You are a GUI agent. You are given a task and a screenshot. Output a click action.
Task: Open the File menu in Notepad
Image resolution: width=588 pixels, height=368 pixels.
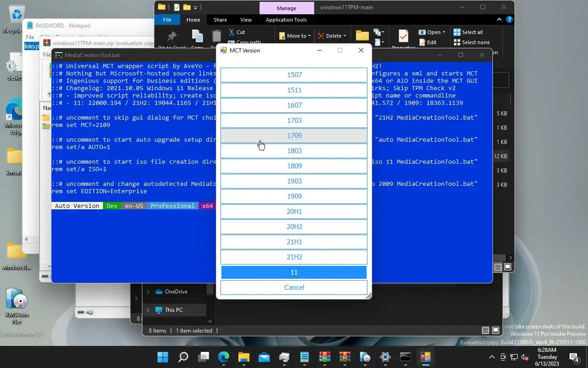pos(30,37)
